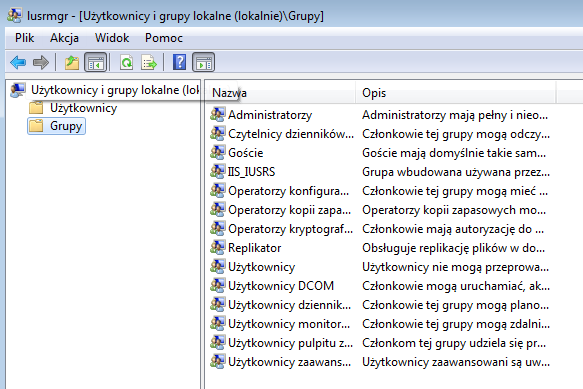The width and height of the screenshot is (583, 389).
Task: Click the Operatorzy kopii zapa... group icon
Action: [218, 209]
